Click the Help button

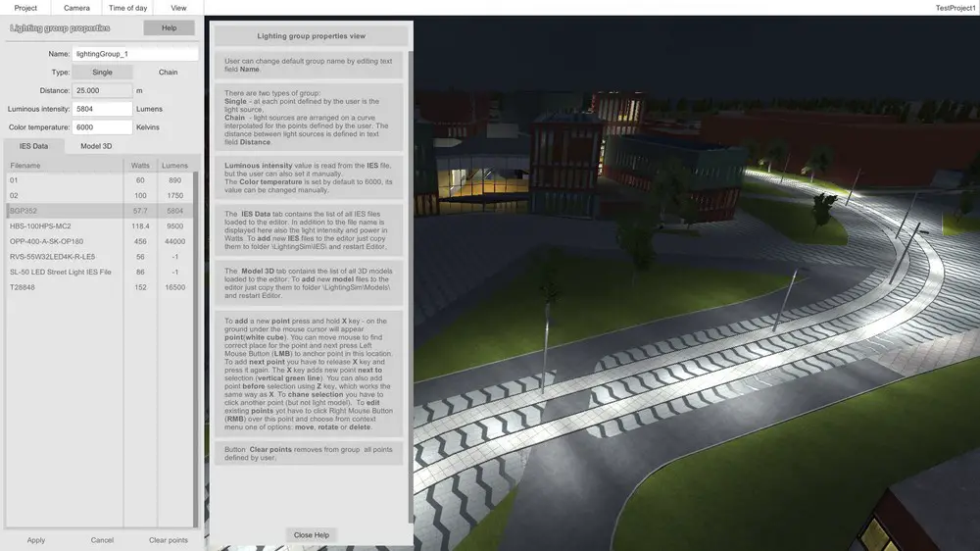(169, 27)
